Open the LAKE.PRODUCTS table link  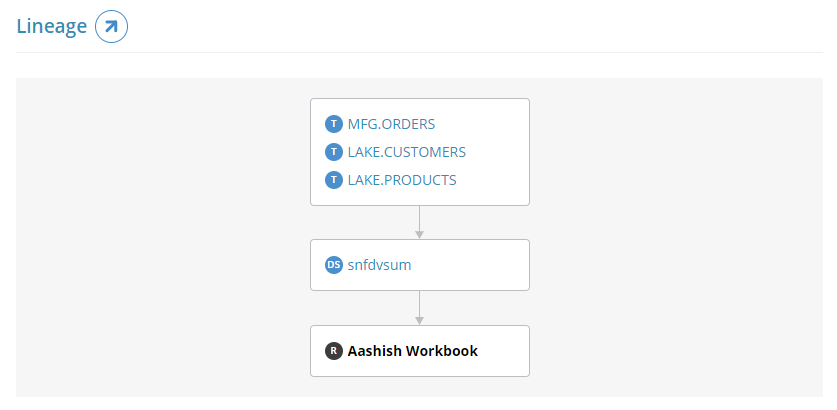[402, 180]
